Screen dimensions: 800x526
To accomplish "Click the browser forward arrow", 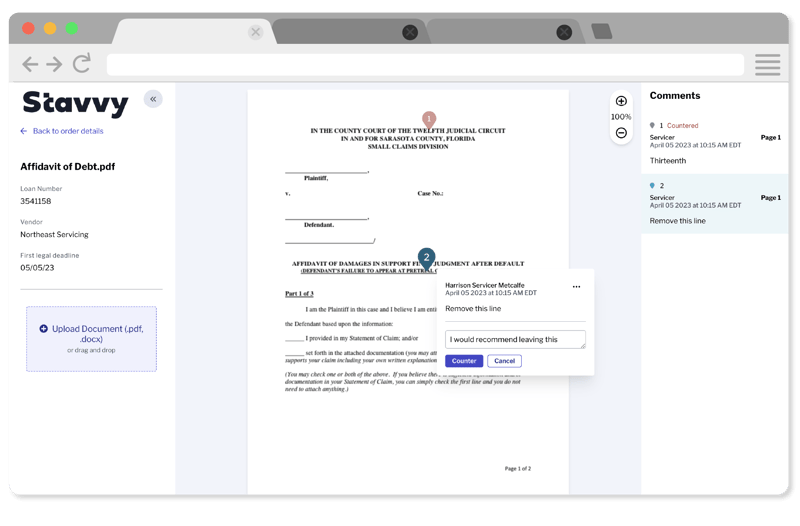I will [54, 64].
